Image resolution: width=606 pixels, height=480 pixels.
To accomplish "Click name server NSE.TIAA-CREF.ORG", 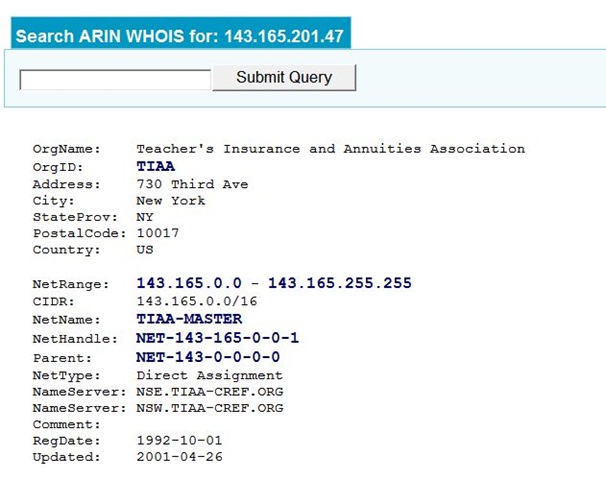I will coord(210,391).
